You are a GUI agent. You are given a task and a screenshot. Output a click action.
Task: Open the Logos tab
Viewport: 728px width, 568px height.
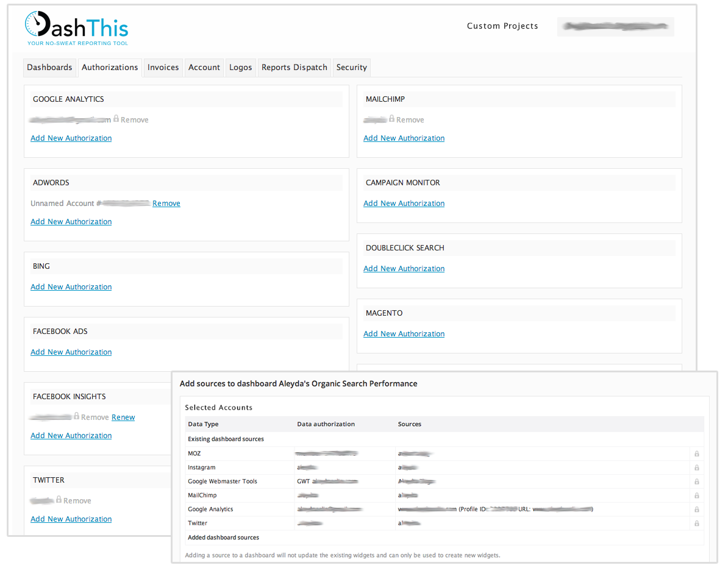(240, 67)
